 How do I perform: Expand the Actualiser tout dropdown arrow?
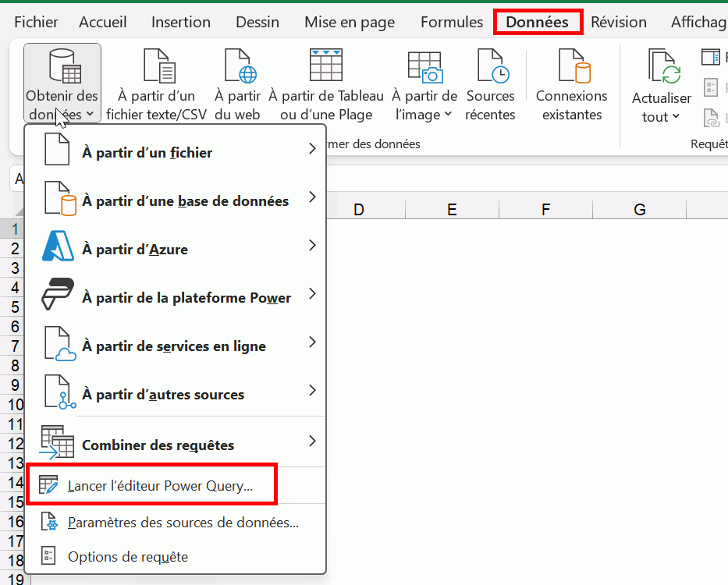[676, 117]
